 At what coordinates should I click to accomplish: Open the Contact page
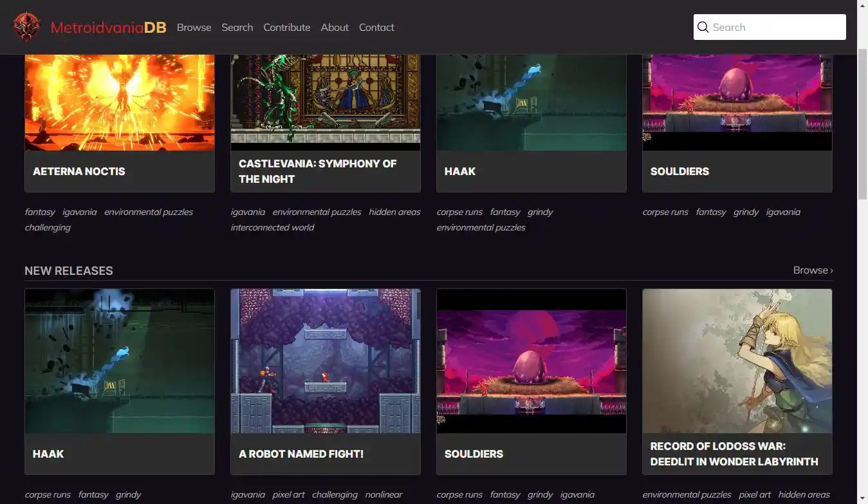376,28
